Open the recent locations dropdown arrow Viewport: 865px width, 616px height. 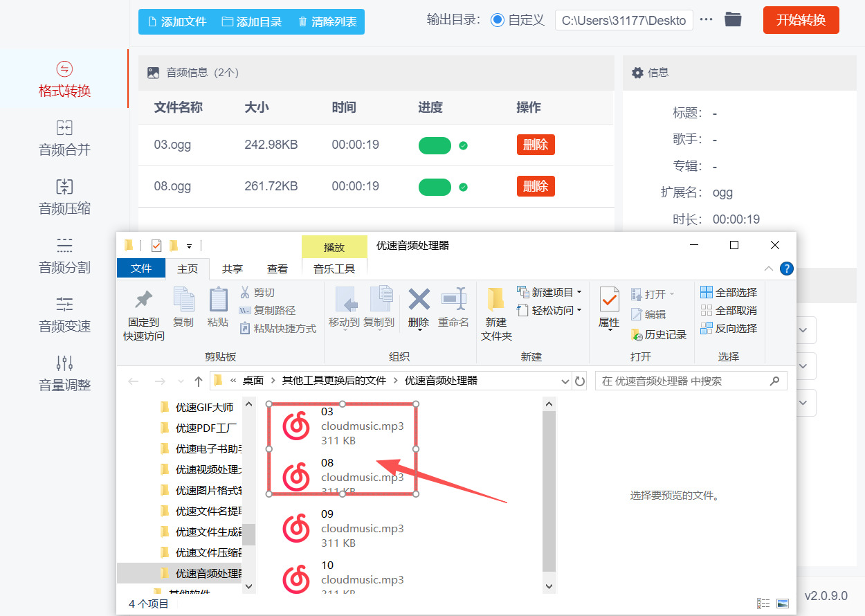[181, 381]
